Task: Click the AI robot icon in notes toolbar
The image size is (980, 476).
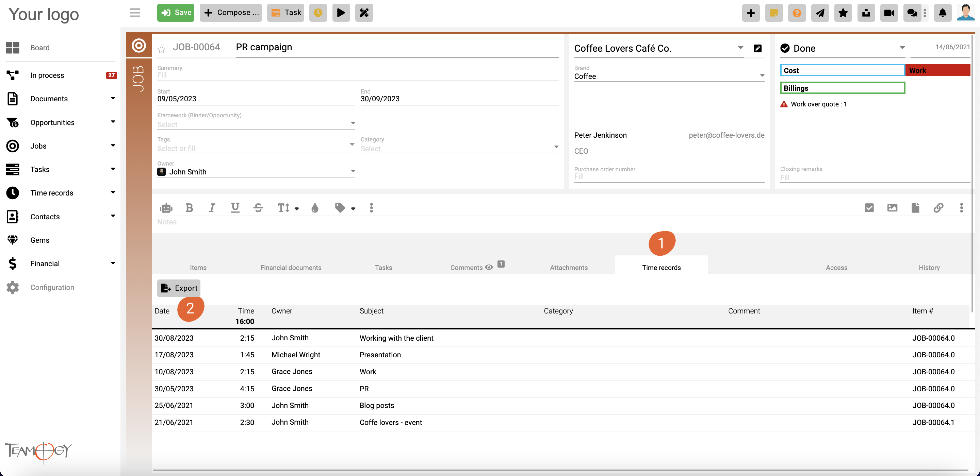Action: [166, 208]
